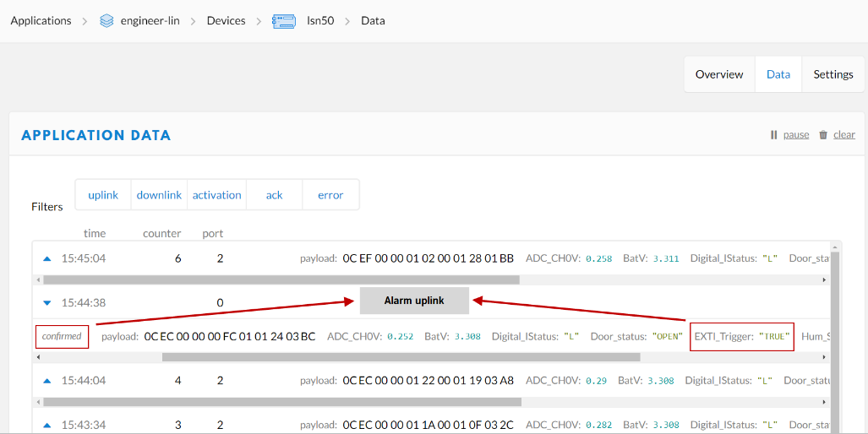This screenshot has height=434, width=868.
Task: Click the pause link
Action: [x=796, y=134]
